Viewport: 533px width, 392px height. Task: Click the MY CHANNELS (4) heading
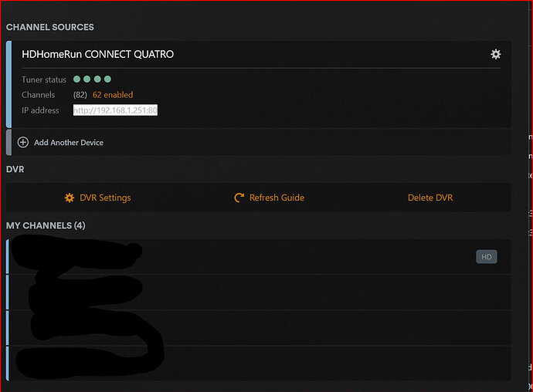coord(46,225)
